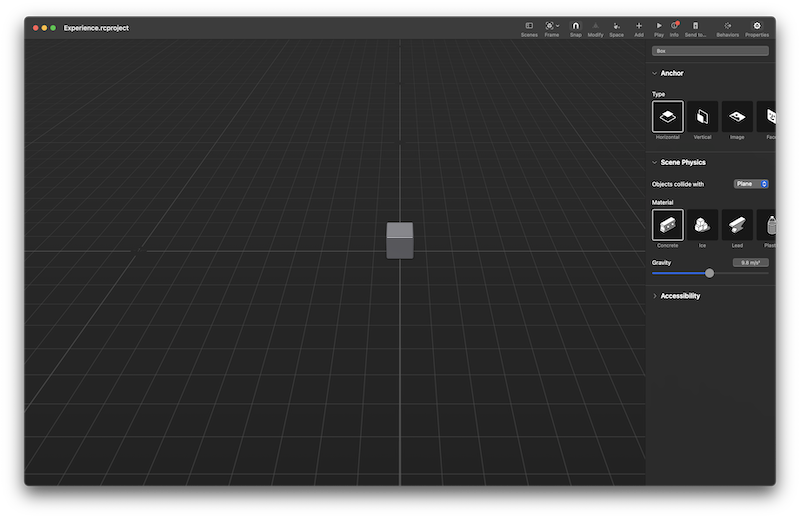Select the Modify tool
This screenshot has height=518, width=800.
tap(595, 29)
